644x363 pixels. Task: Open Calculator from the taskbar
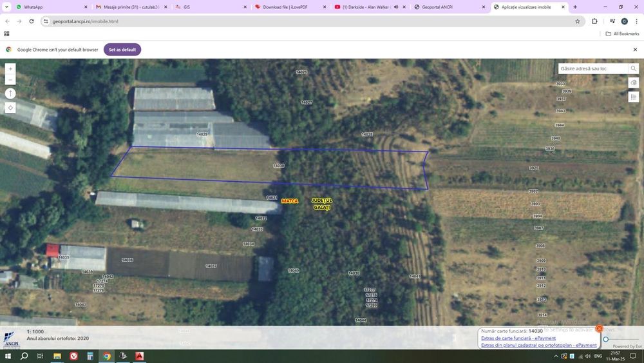90,356
